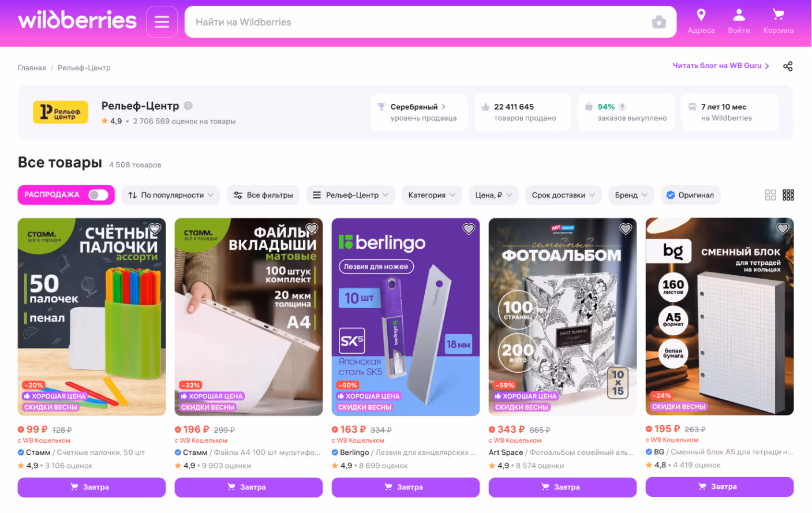Click the camera image search icon
The image size is (812, 513).
[658, 22]
